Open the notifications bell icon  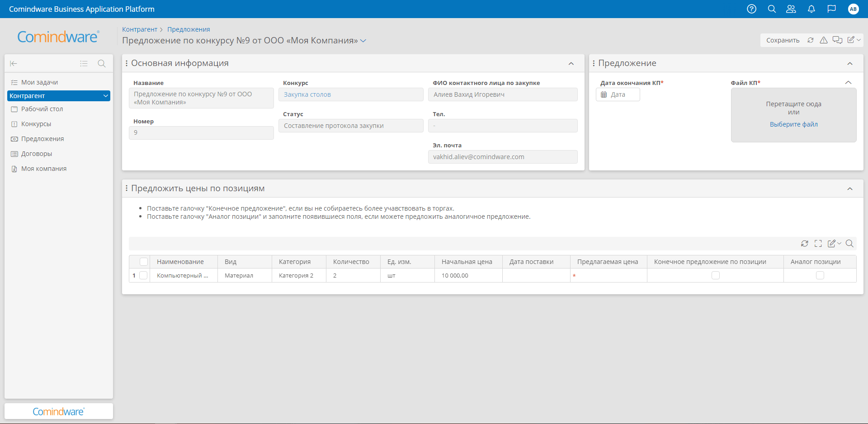[811, 9]
